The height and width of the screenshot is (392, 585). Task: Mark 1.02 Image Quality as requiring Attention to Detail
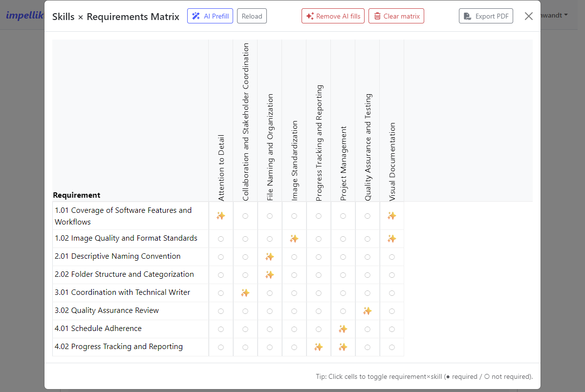221,239
